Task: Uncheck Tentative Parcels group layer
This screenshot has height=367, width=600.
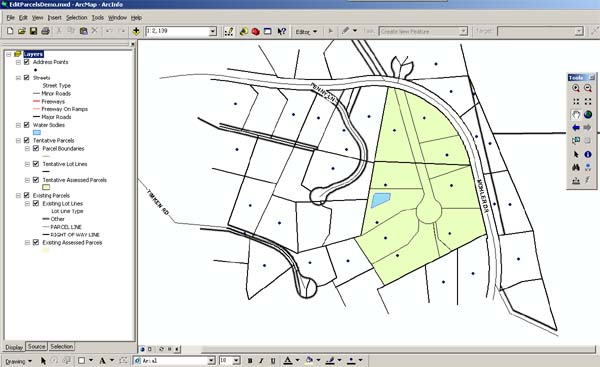Action: pos(27,140)
